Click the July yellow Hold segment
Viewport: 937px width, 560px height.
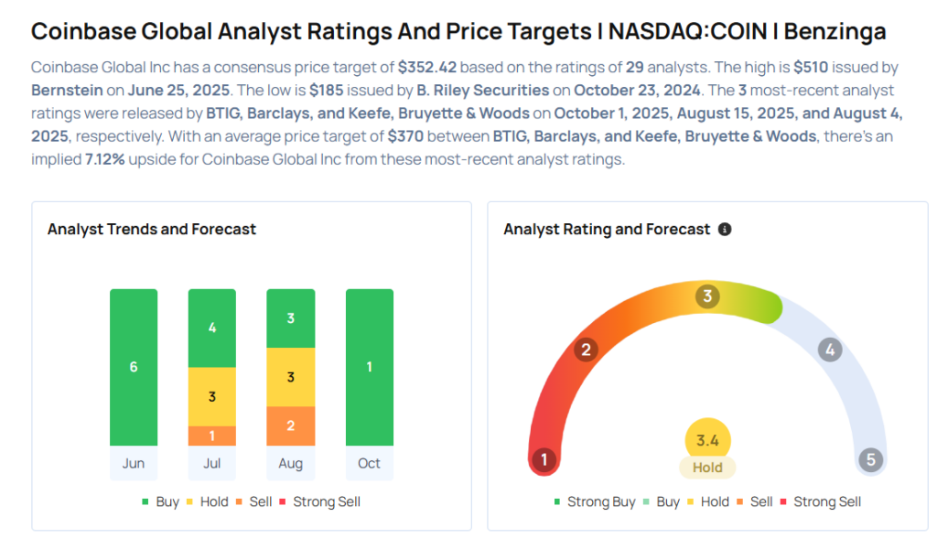tap(212, 396)
